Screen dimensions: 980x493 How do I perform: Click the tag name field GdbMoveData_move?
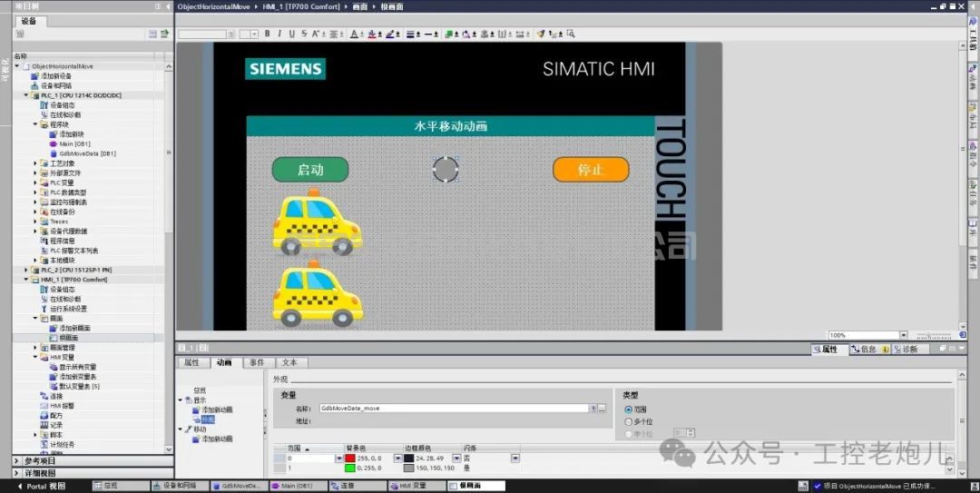coord(454,409)
